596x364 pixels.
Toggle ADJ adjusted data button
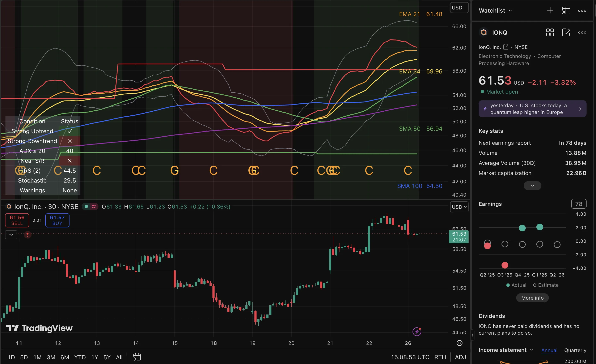[460, 357]
